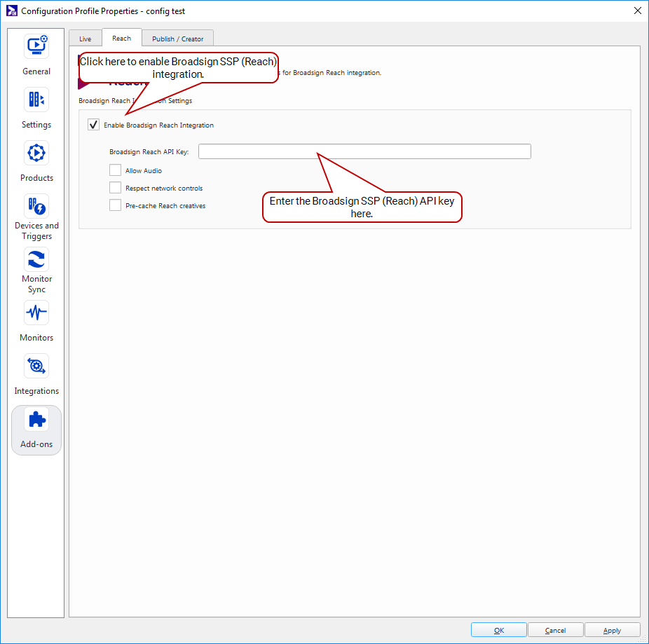Focus the Broadsign Reach API Key field
Image resolution: width=649 pixels, height=644 pixels.
click(x=364, y=151)
